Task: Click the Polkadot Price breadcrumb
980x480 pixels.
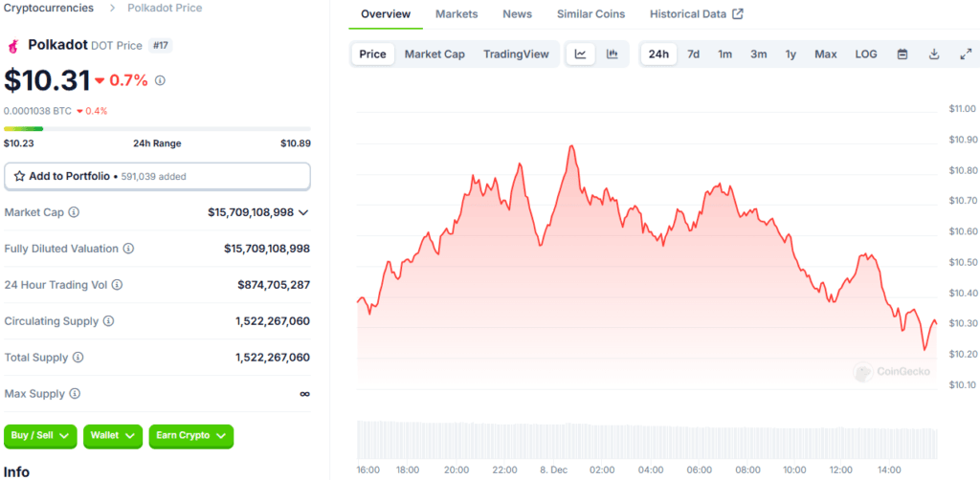Action: tap(165, 8)
